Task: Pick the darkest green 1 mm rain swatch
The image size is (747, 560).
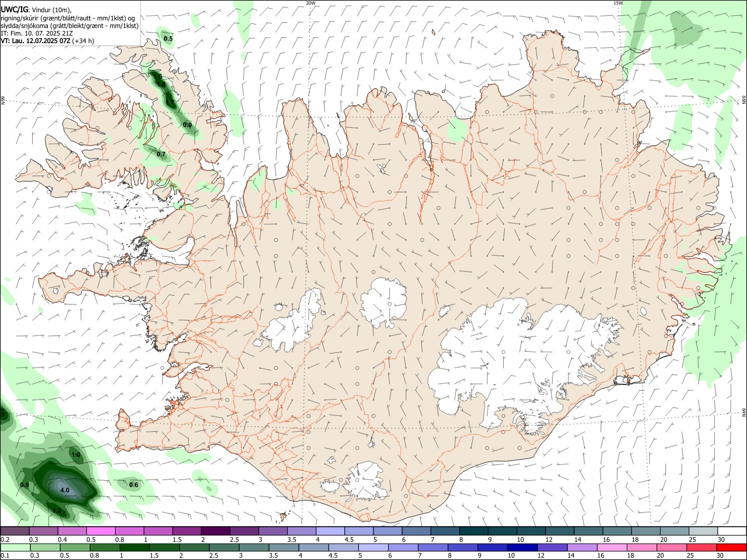Action: [x=135, y=547]
